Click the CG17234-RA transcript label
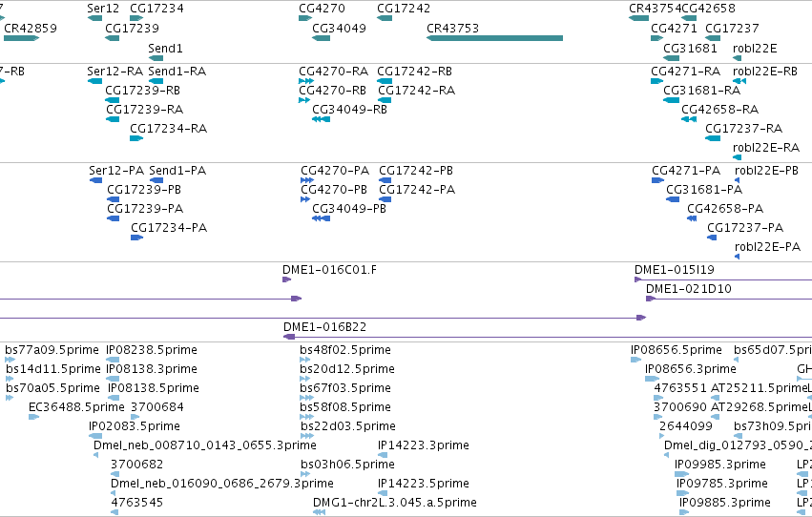This screenshot has width=812, height=517. [168, 129]
